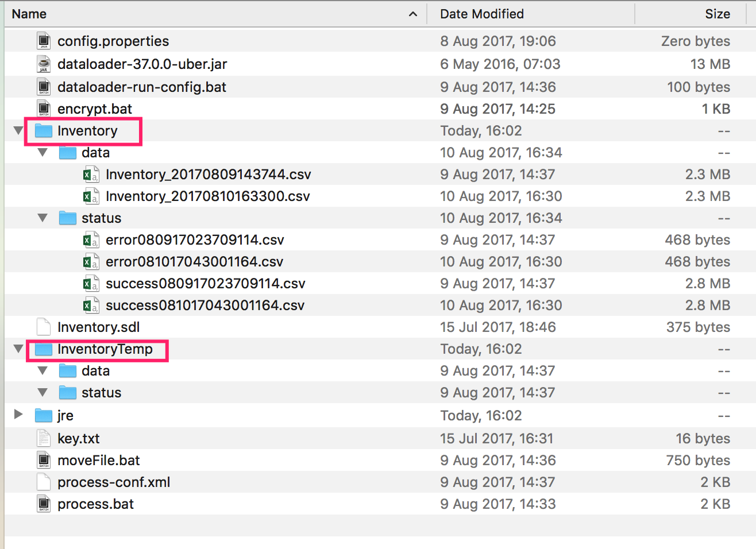The image size is (756, 549).
Task: Select the file name "key.txt"
Action: [79, 439]
